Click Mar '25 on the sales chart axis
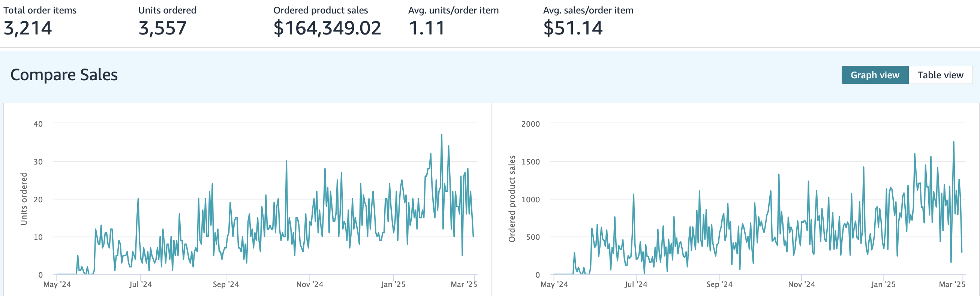980x296 pixels. (952, 284)
